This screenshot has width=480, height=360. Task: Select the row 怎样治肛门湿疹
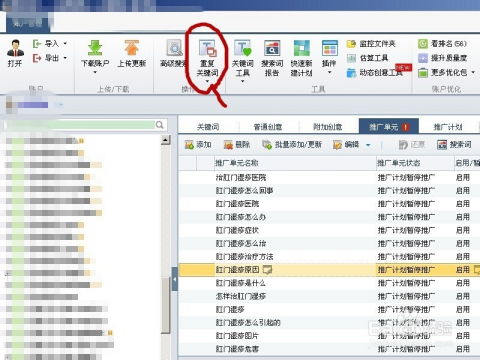point(329,296)
